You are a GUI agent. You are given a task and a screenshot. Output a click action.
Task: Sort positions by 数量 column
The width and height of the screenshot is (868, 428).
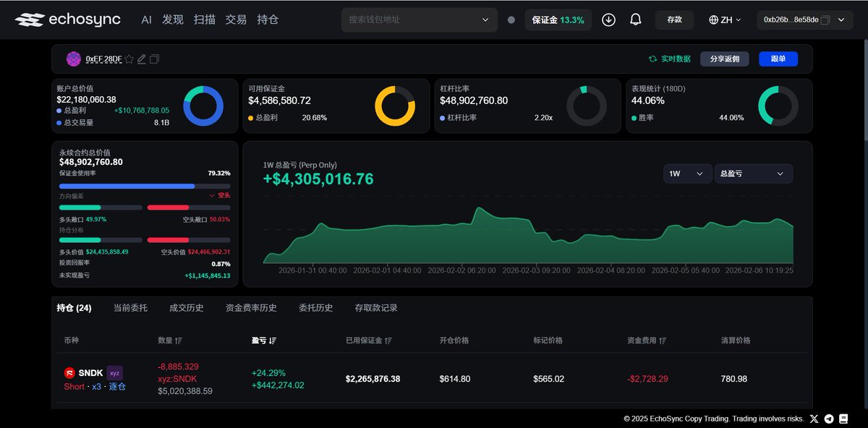point(179,341)
